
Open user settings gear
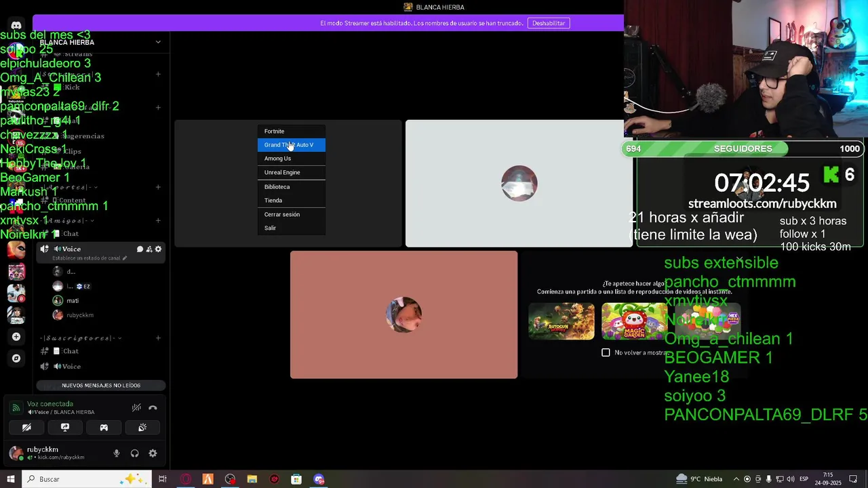pos(153,453)
